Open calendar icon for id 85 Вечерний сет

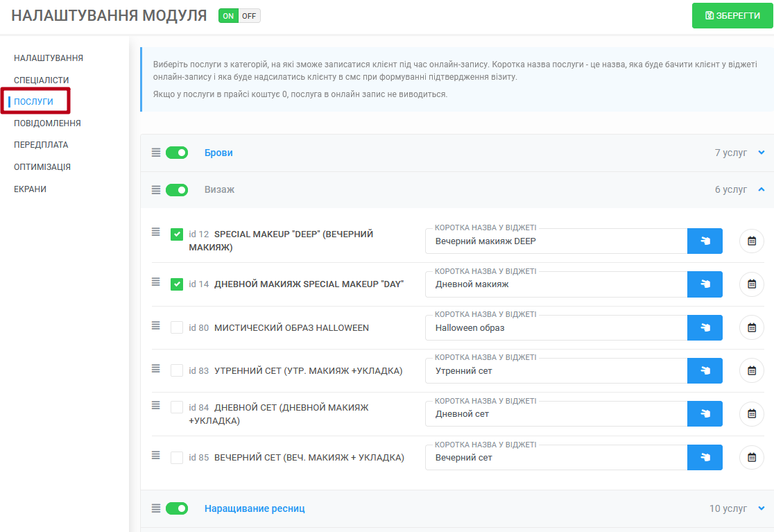tap(752, 458)
